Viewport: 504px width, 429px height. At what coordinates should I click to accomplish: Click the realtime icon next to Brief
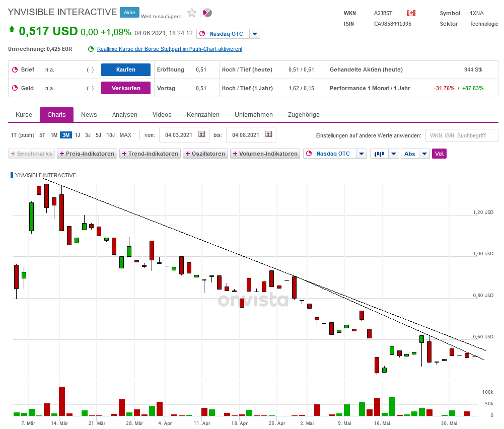click(x=15, y=69)
